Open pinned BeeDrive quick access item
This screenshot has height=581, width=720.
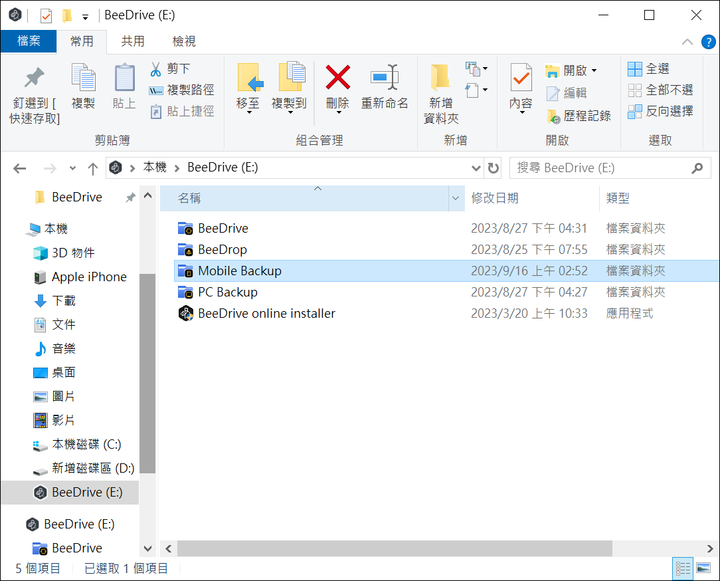pyautogui.click(x=77, y=197)
